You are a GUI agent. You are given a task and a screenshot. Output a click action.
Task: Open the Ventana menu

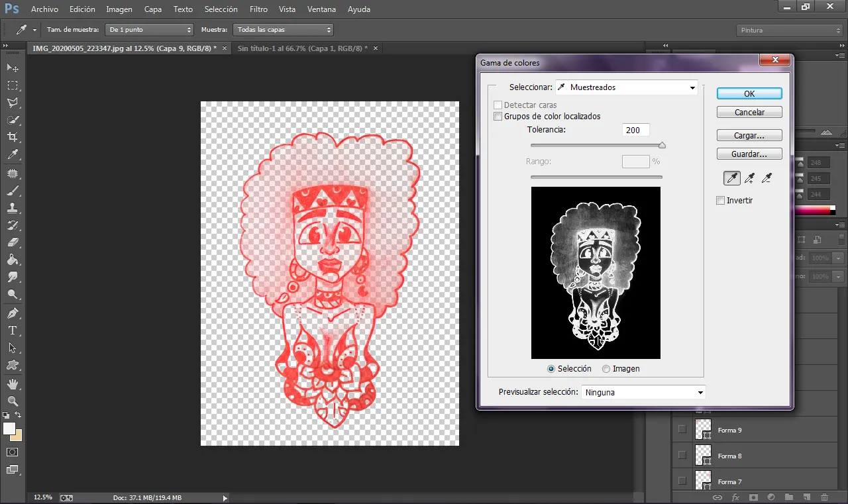(321, 9)
